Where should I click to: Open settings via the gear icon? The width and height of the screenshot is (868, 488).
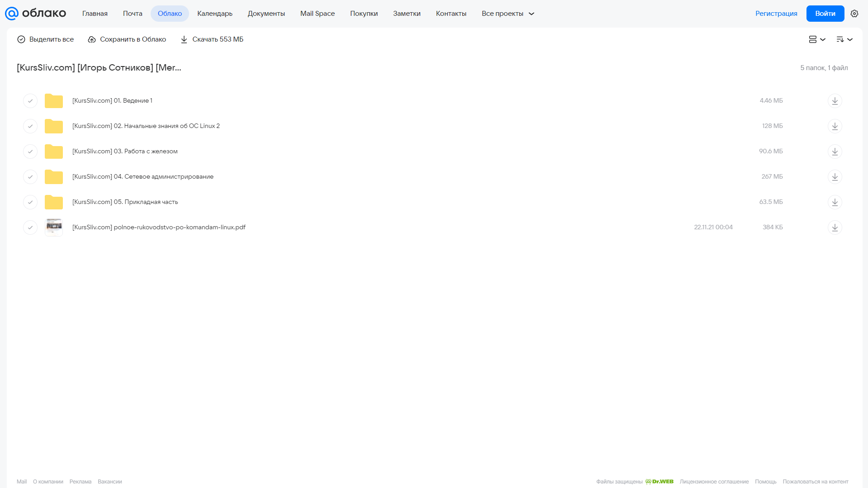854,14
